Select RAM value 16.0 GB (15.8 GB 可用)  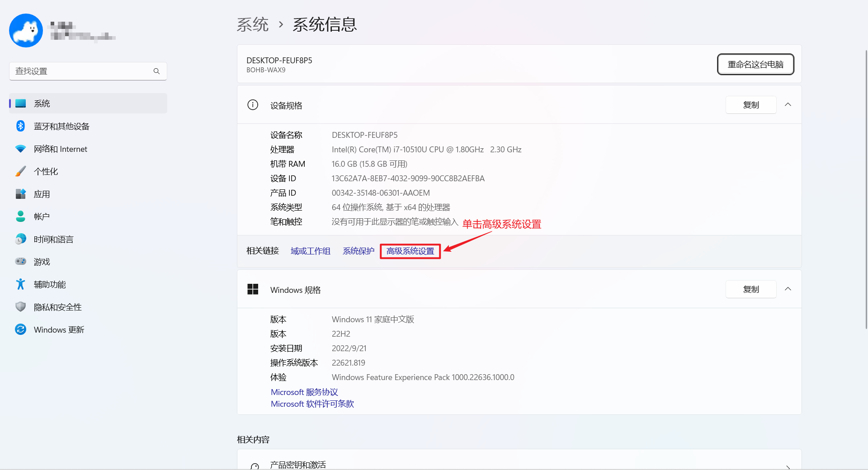click(x=369, y=164)
